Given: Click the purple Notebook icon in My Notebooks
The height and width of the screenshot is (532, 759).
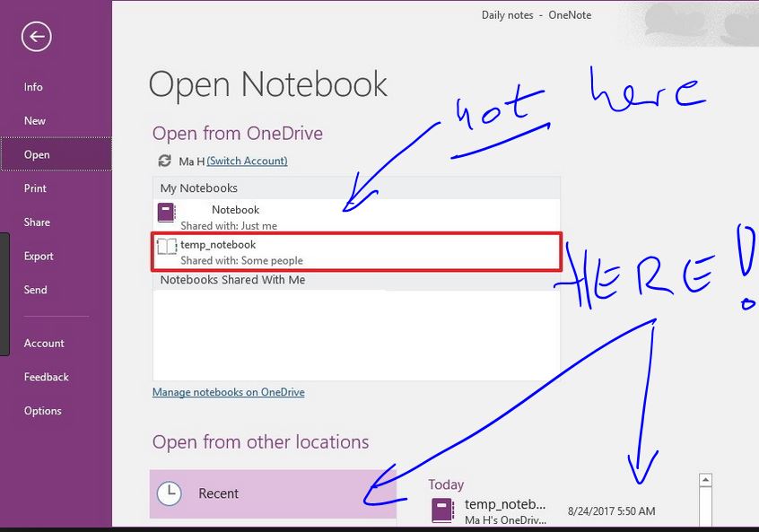Looking at the screenshot, I should [166, 213].
